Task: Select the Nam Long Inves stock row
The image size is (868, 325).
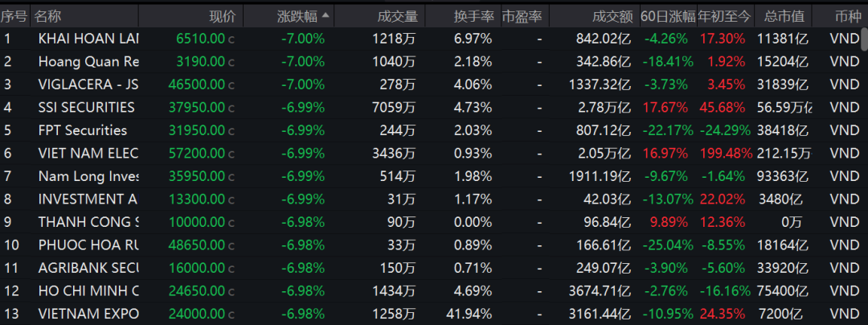Action: pos(88,176)
